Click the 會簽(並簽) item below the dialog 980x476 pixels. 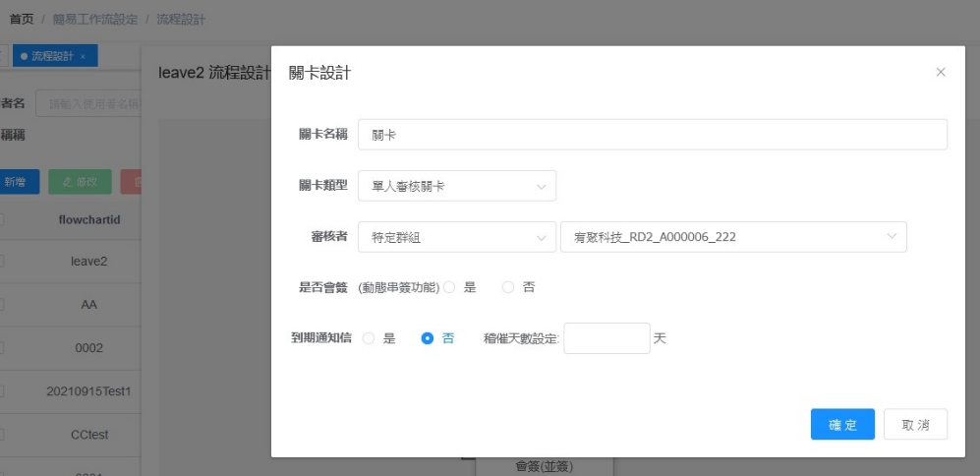tap(544, 466)
